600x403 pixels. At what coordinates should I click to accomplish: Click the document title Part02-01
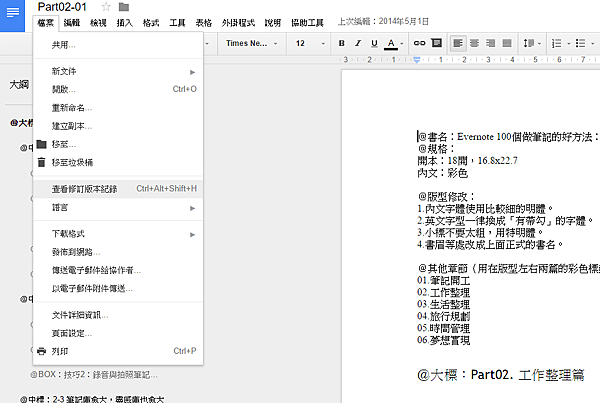coord(62,7)
